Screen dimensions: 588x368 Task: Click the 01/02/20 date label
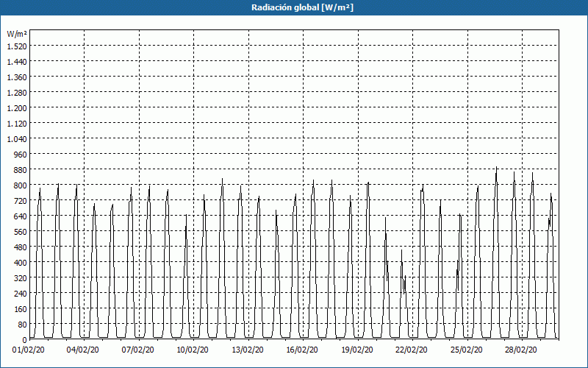pos(29,350)
